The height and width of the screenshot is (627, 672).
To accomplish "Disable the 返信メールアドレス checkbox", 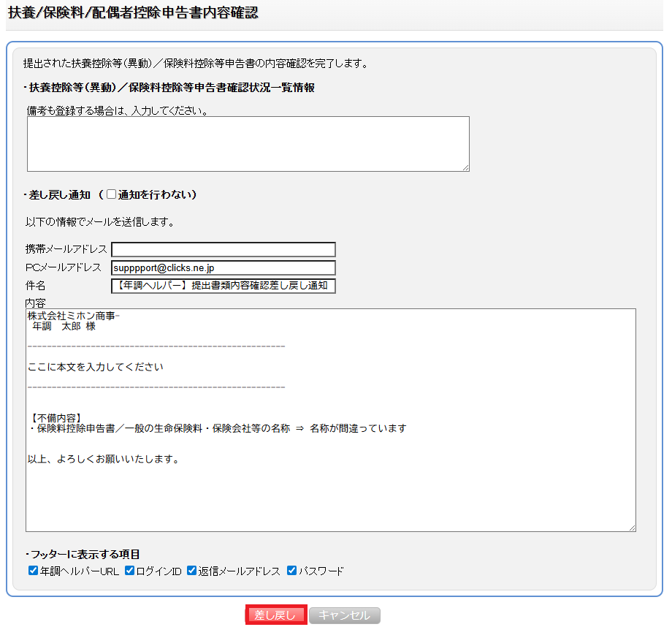I will 192,571.
